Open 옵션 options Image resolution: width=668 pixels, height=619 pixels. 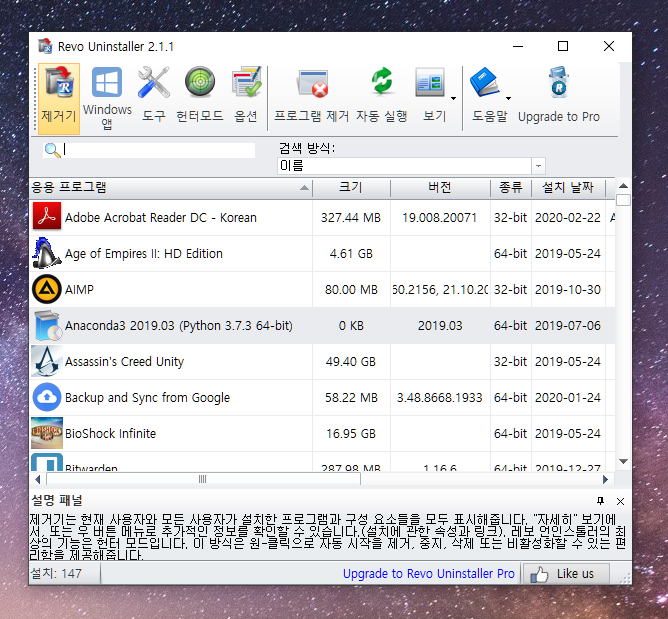(x=246, y=95)
